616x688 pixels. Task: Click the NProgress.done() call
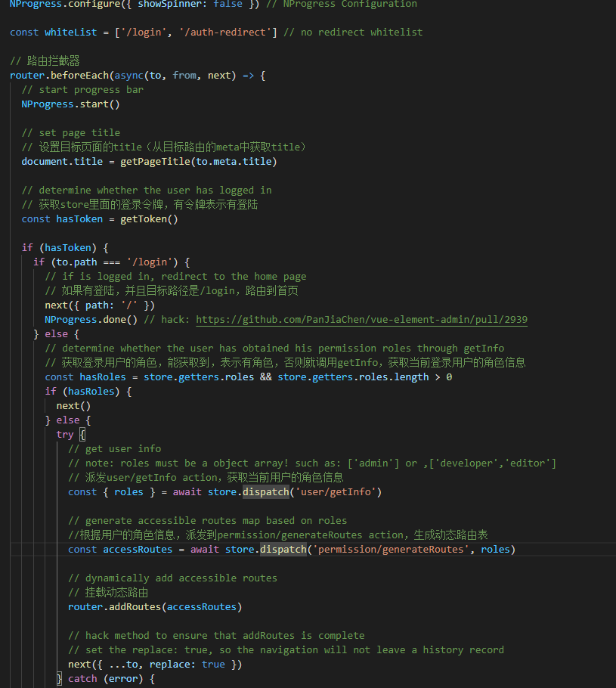pyautogui.click(x=91, y=319)
